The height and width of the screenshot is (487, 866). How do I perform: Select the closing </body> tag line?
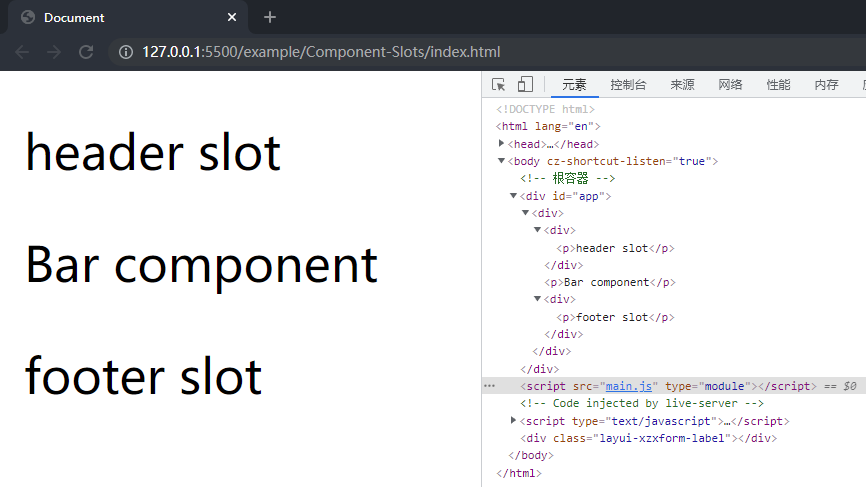531,455
